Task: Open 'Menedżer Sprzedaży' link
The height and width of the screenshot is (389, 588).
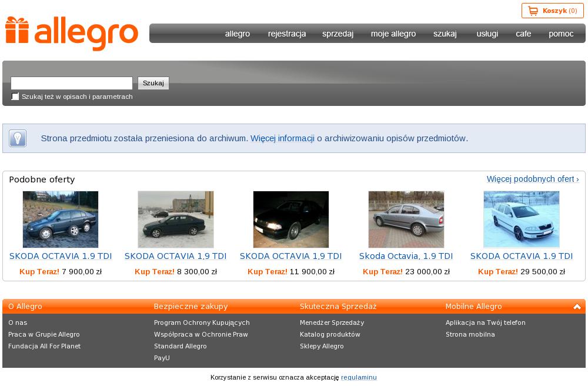Action: [332, 322]
